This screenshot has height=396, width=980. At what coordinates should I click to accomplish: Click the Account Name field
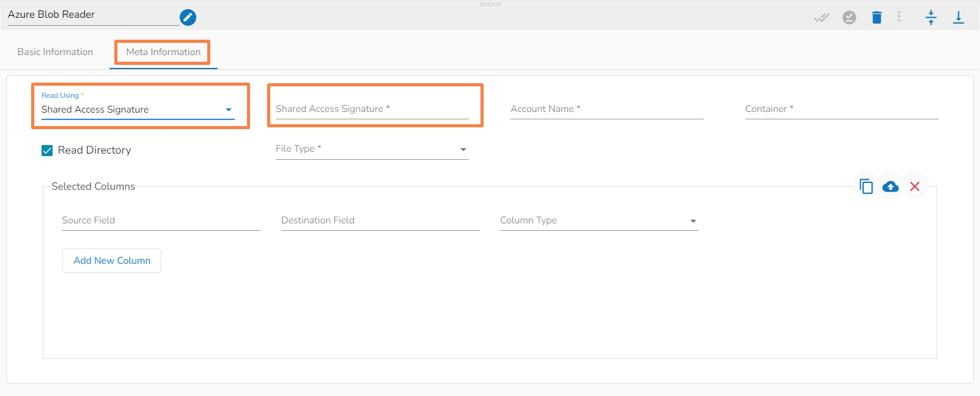coord(606,109)
